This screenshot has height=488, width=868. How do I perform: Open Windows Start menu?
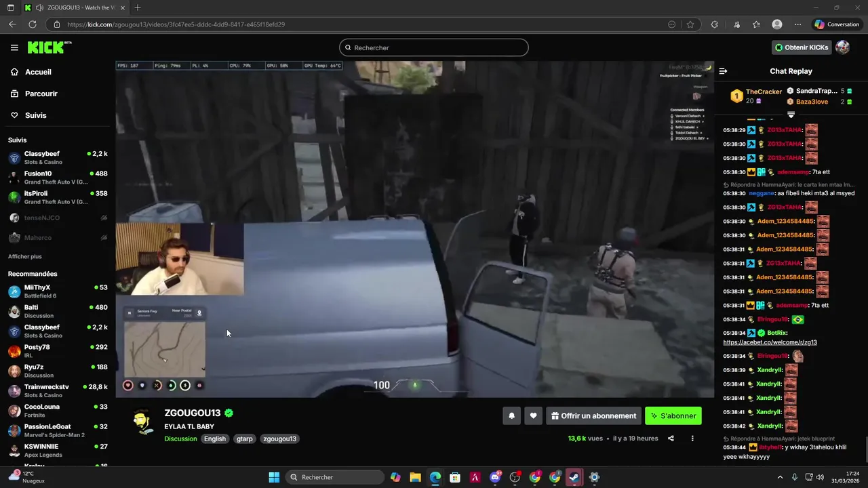[274, 477]
